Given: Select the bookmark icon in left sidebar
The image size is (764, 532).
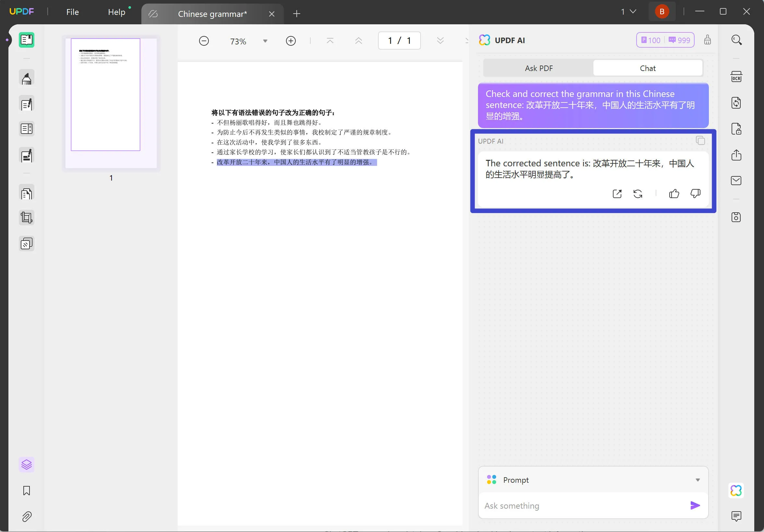Looking at the screenshot, I should click(27, 490).
